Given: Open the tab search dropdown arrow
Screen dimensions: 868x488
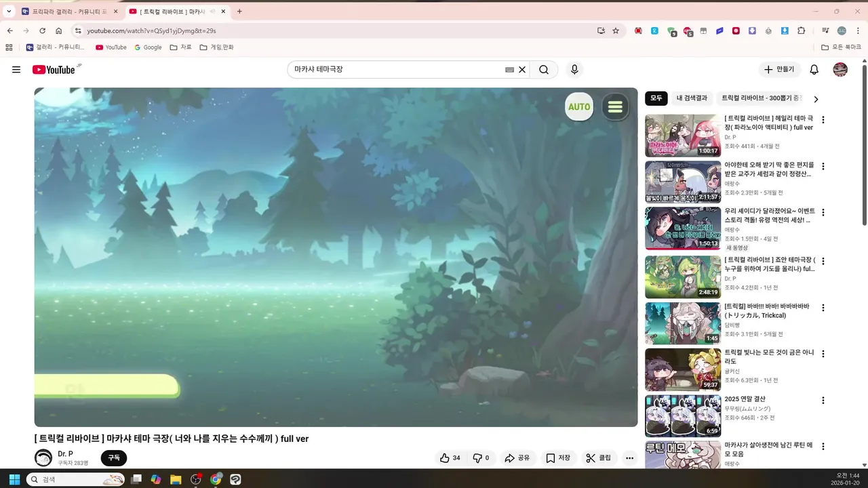Looking at the screenshot, I should 9,12.
